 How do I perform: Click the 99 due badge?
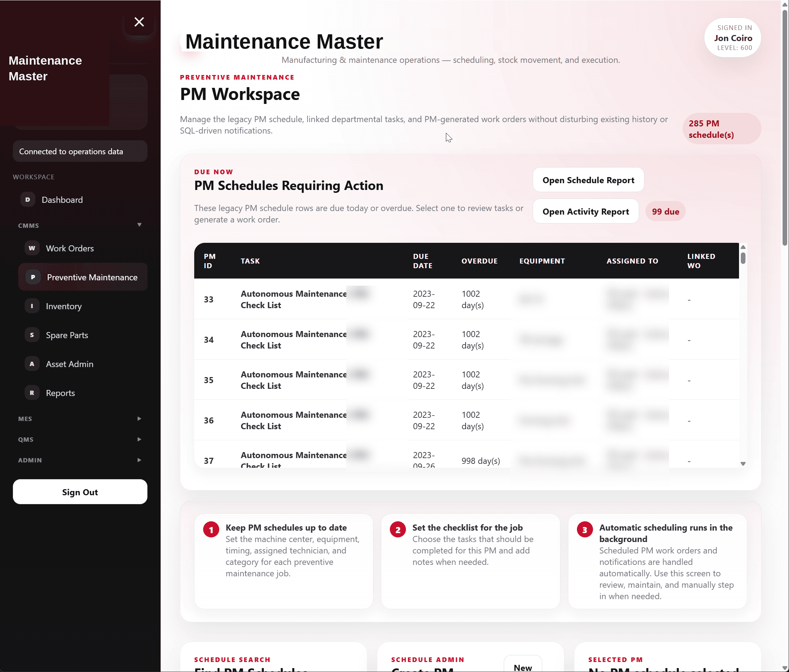[665, 211]
